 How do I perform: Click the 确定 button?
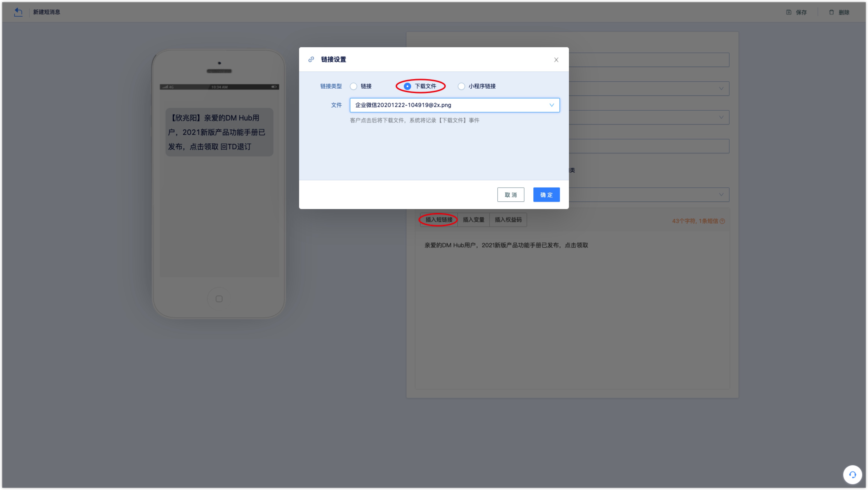click(x=546, y=195)
